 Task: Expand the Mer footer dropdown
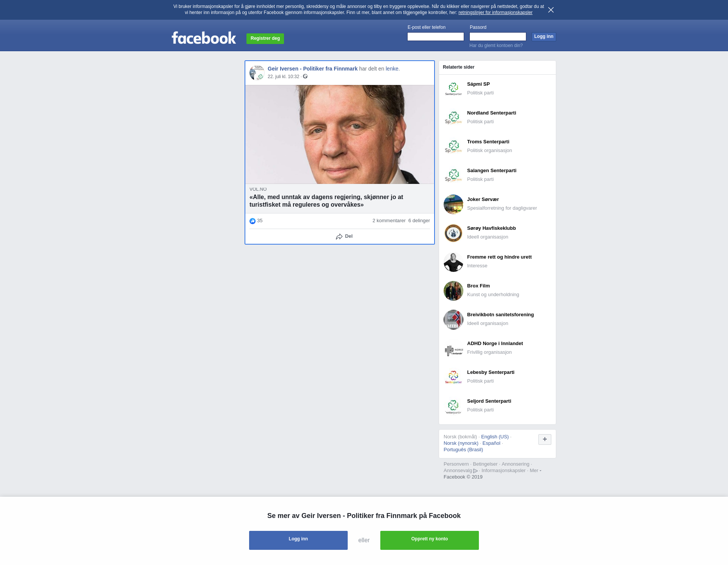(x=535, y=471)
